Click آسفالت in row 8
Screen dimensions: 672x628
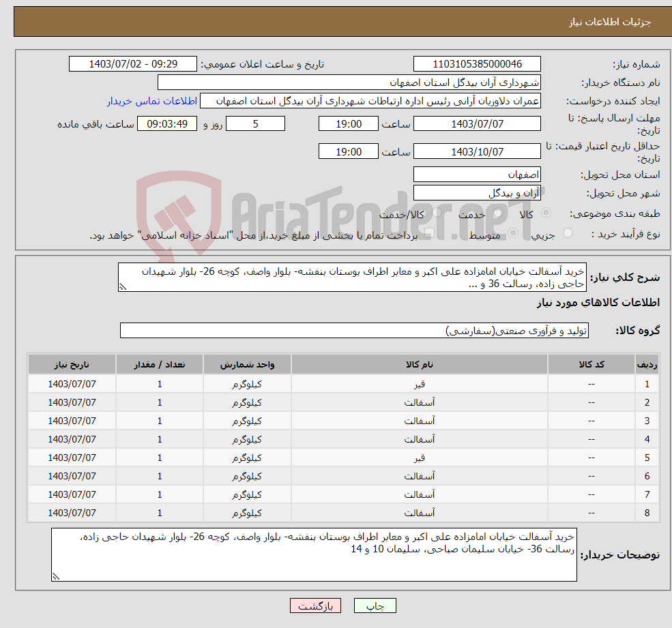tap(420, 513)
